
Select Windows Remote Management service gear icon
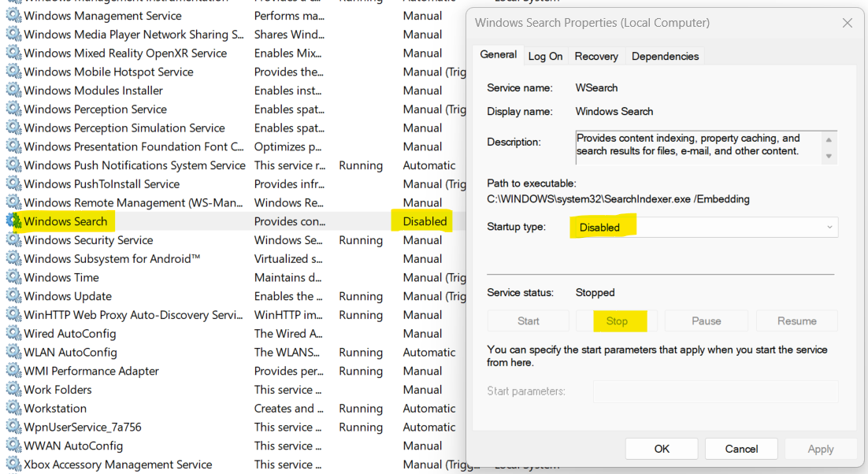tap(14, 202)
